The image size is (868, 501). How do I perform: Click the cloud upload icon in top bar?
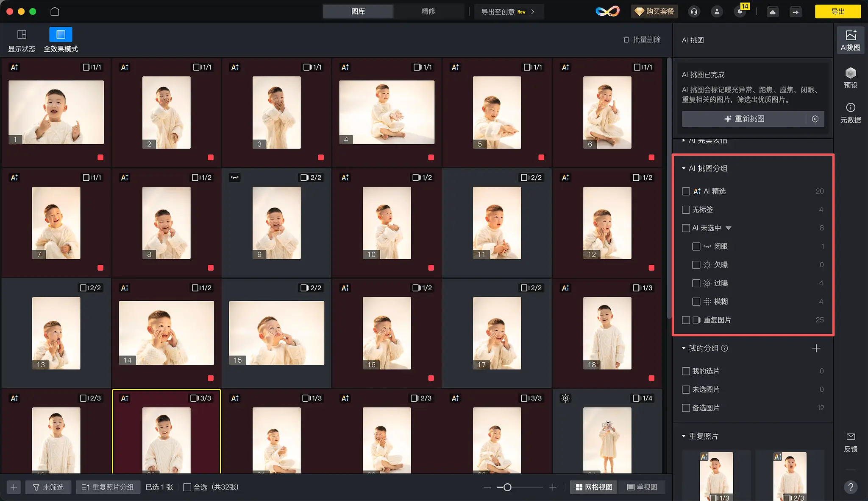click(772, 11)
